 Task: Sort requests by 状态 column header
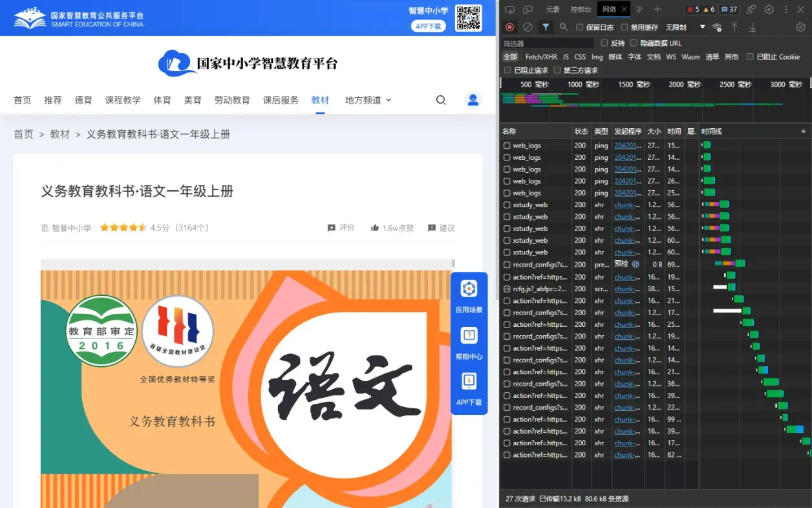click(582, 131)
